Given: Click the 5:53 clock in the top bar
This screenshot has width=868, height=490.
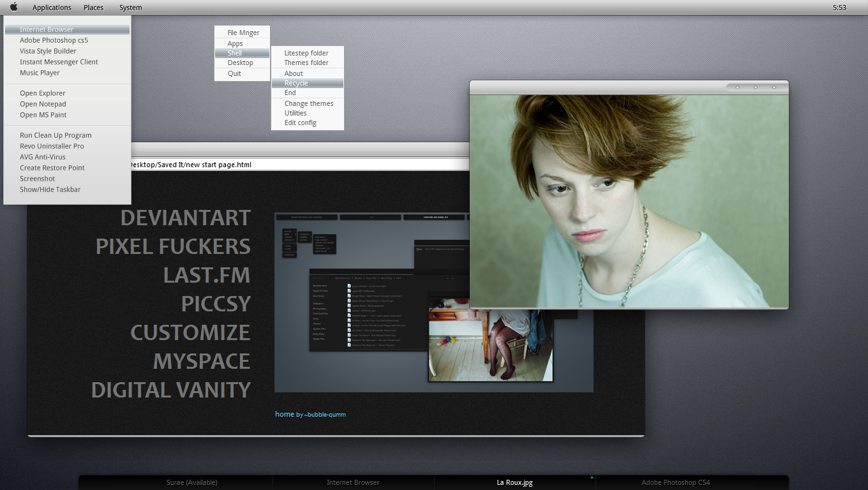Looking at the screenshot, I should tap(839, 8).
